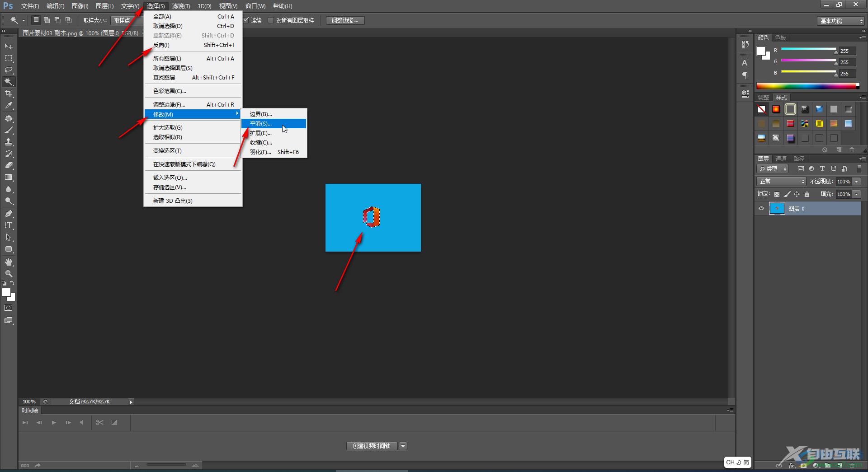The width and height of the screenshot is (868, 472).
Task: Choose 扩展(E)... from the submenu
Action: [274, 133]
